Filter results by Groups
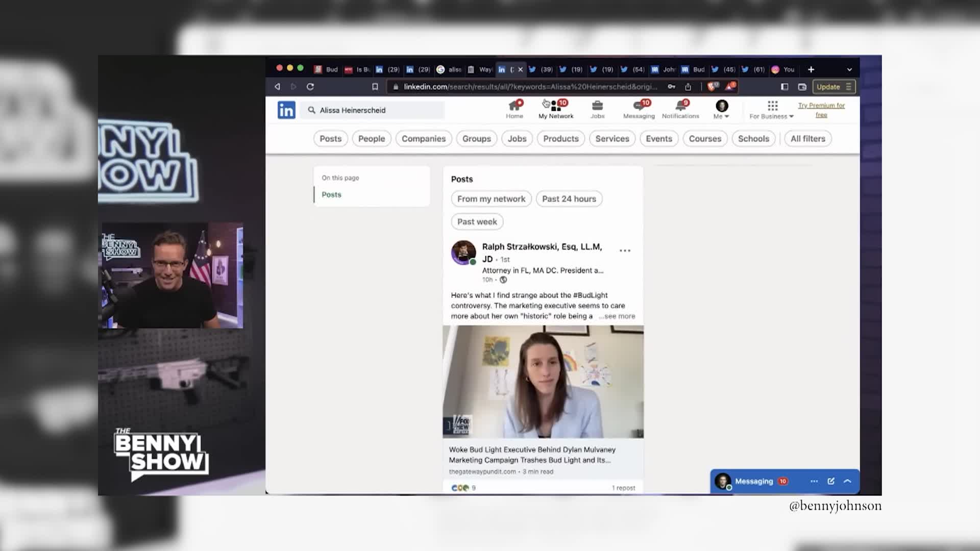The height and width of the screenshot is (551, 980). click(x=477, y=139)
